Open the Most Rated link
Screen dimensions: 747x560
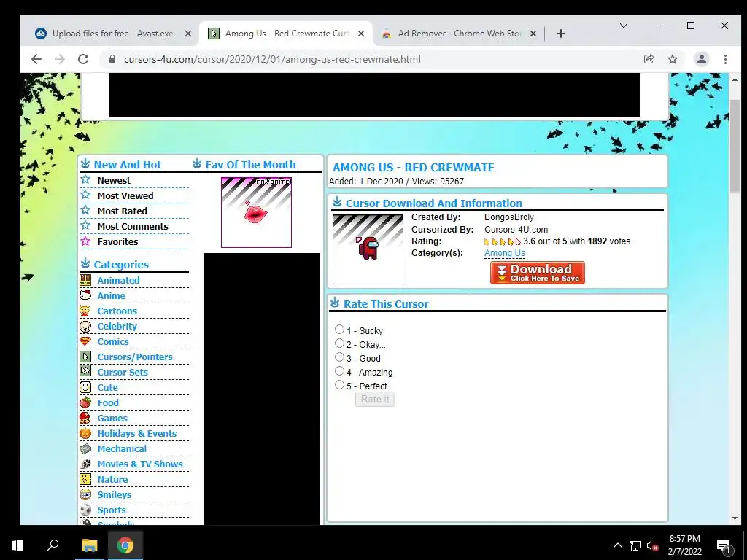(122, 211)
